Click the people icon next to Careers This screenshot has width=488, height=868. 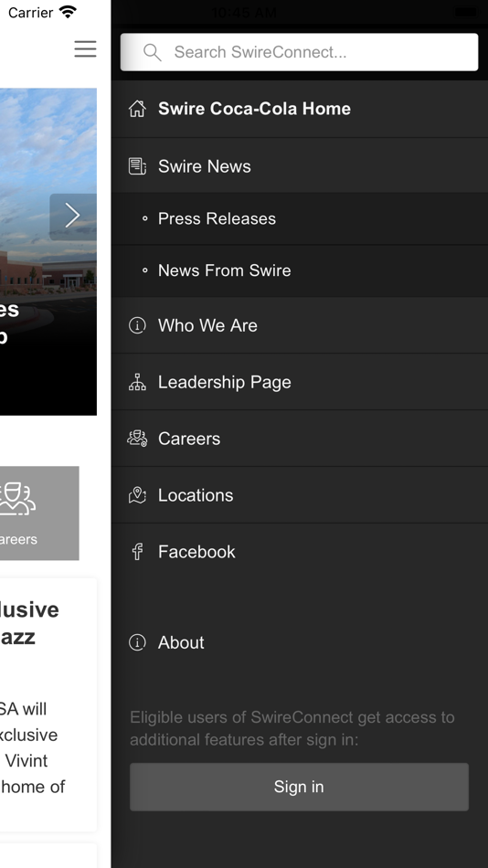point(137,439)
